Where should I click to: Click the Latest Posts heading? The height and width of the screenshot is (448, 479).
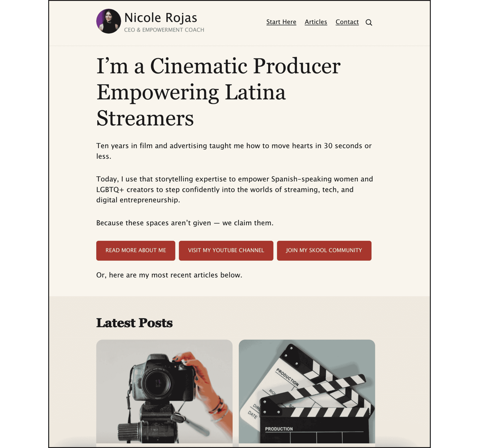tap(134, 323)
